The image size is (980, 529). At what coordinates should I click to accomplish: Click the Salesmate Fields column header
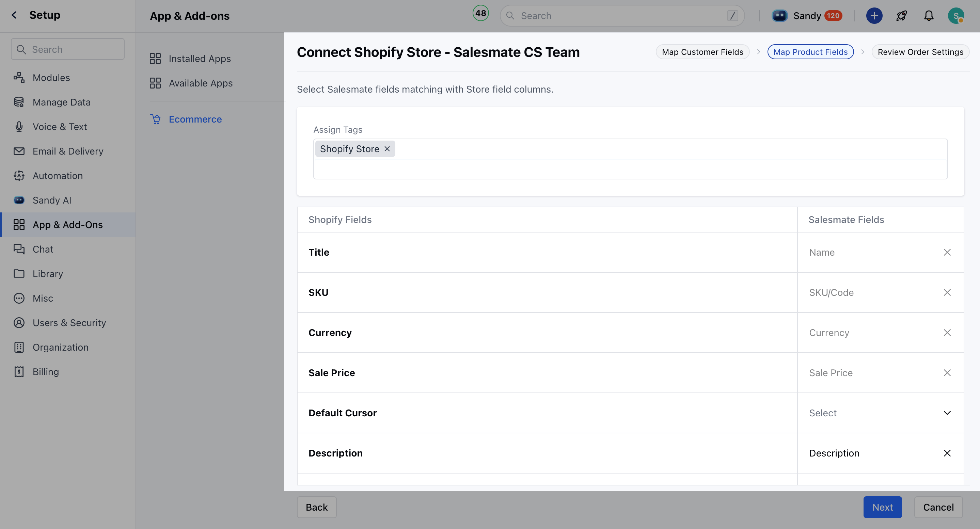tap(846, 220)
